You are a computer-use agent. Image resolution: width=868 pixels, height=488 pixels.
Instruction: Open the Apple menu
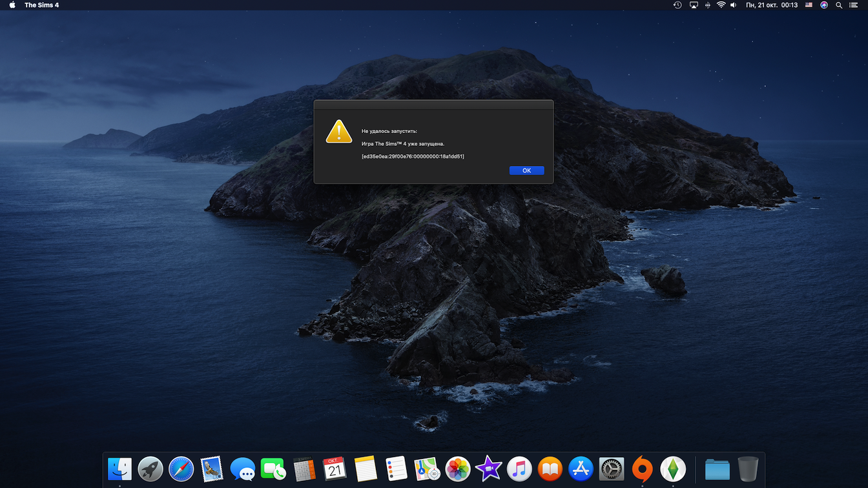[x=12, y=5]
